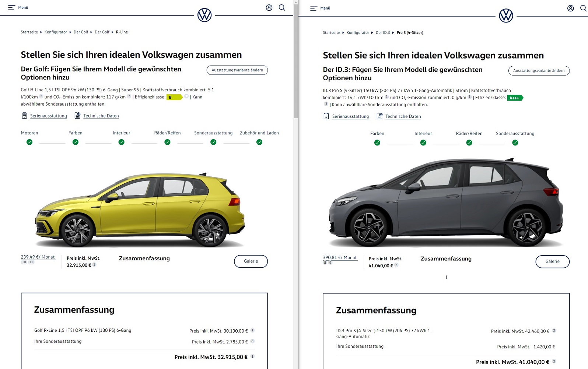Click the green A+++ efficiency class badge
The width and height of the screenshot is (588, 369).
(x=515, y=98)
